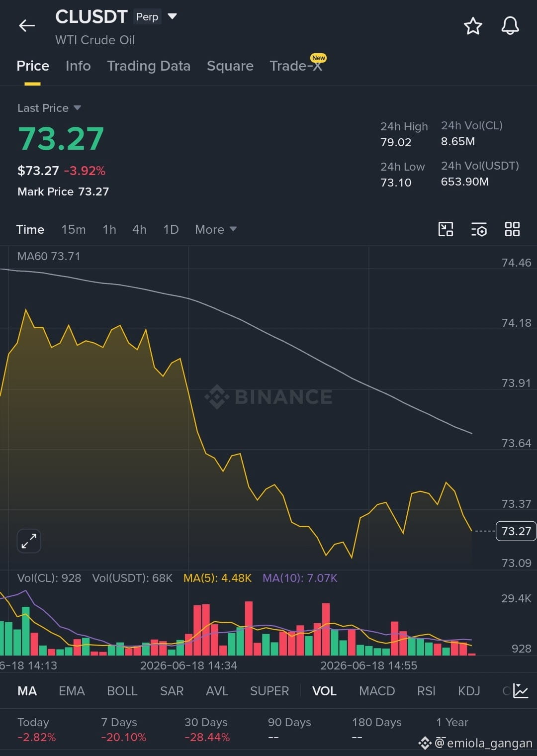Screen dimensions: 537x756
Task: Select the Time chart interval
Action: (x=30, y=229)
